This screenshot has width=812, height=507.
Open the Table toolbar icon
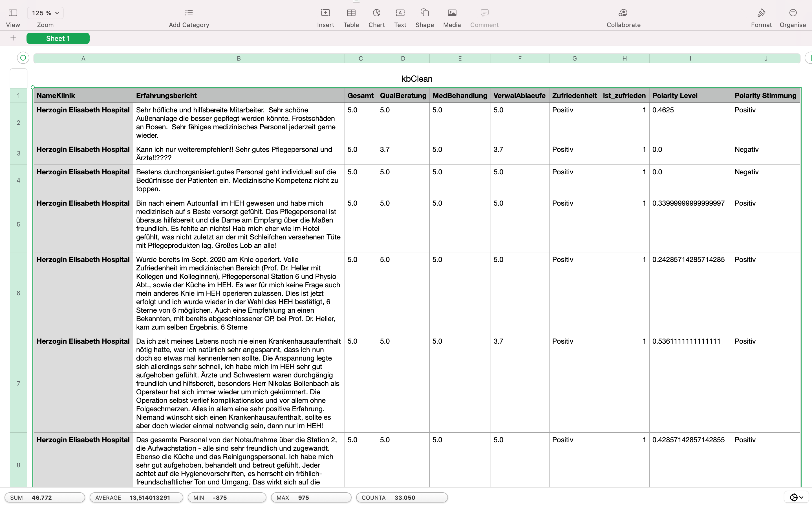tap(351, 13)
